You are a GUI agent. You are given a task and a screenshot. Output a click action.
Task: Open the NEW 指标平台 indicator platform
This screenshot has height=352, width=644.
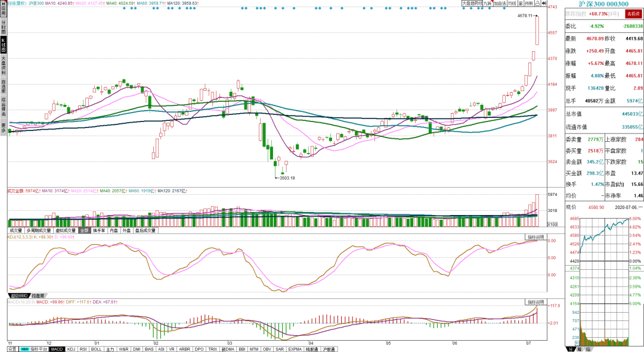point(33,349)
